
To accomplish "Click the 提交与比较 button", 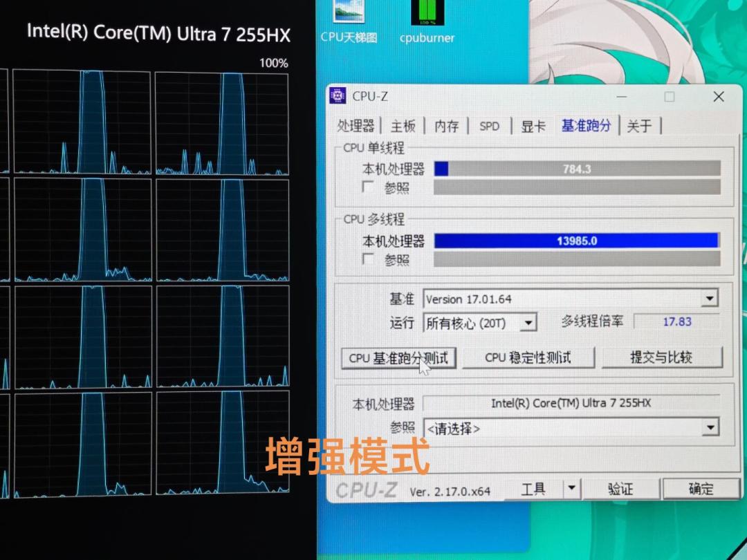I will point(662,357).
